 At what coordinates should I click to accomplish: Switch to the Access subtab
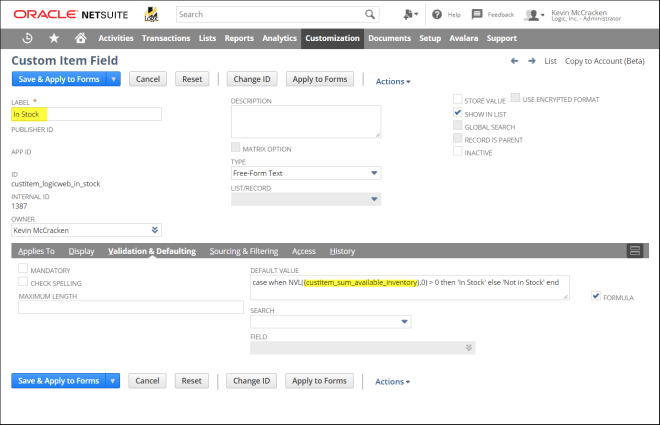point(303,251)
